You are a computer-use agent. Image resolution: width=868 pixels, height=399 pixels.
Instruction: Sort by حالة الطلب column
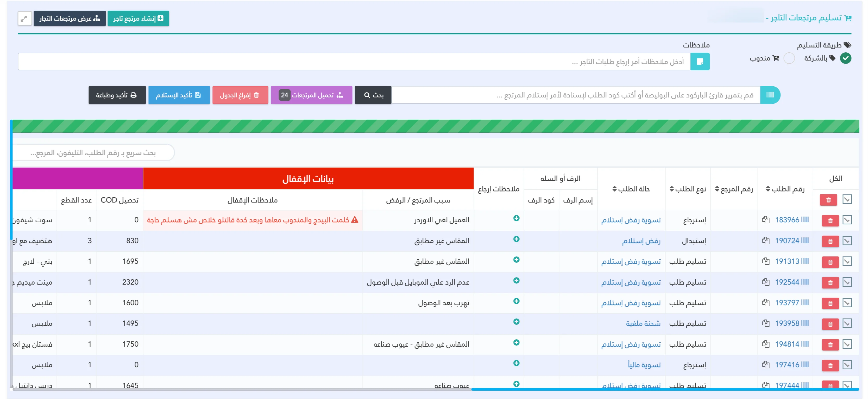631,189
